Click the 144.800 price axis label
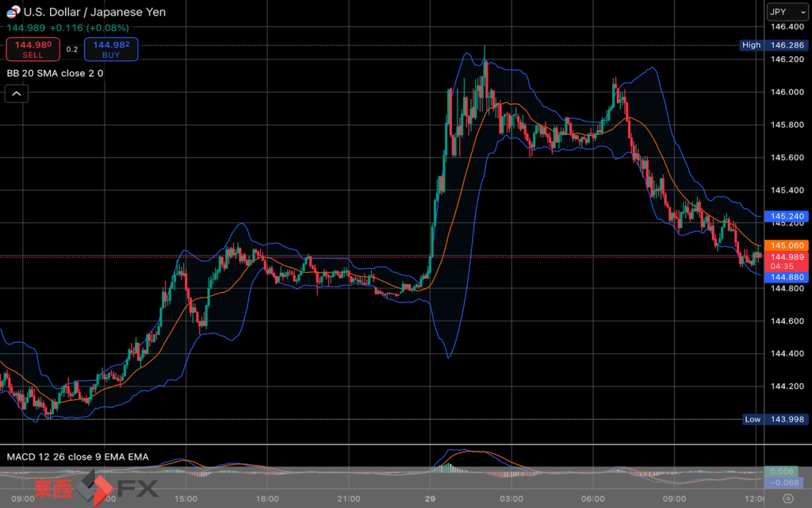Image resolution: width=812 pixels, height=508 pixels. (787, 288)
